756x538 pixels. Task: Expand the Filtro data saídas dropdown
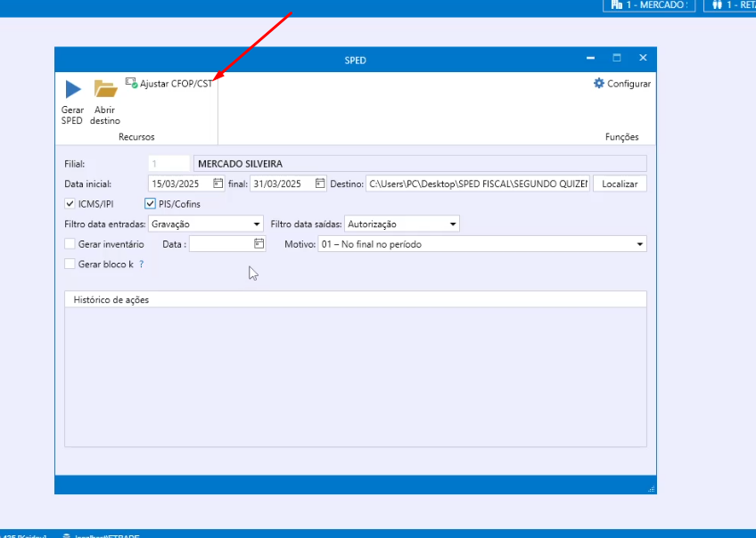pos(453,224)
